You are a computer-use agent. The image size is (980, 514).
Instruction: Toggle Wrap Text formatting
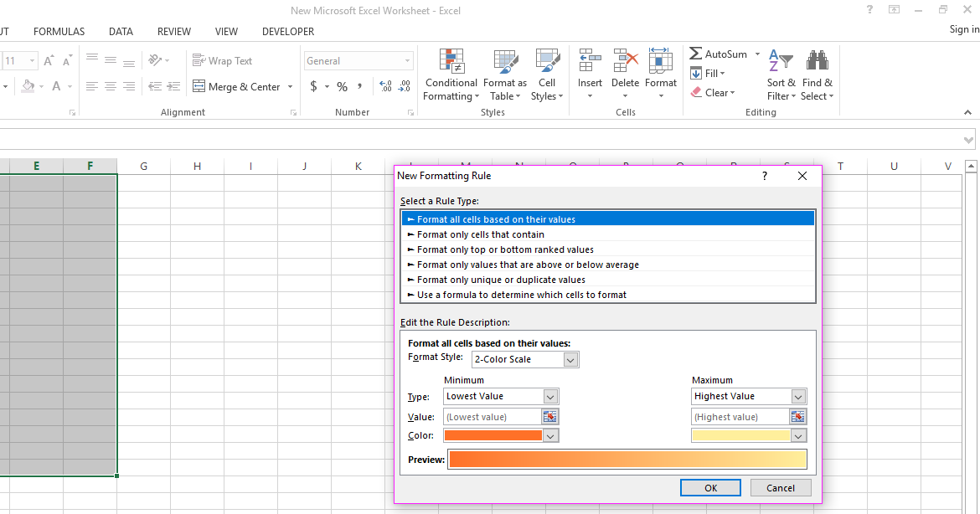[x=223, y=60]
